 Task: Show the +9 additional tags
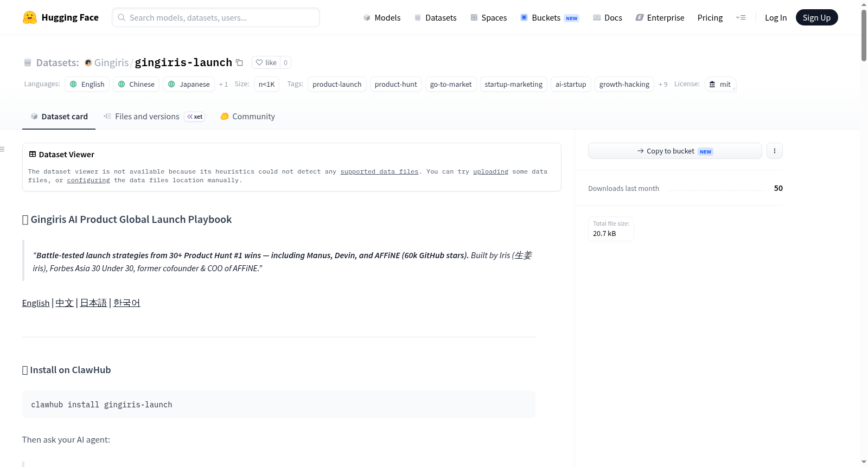coord(663,84)
